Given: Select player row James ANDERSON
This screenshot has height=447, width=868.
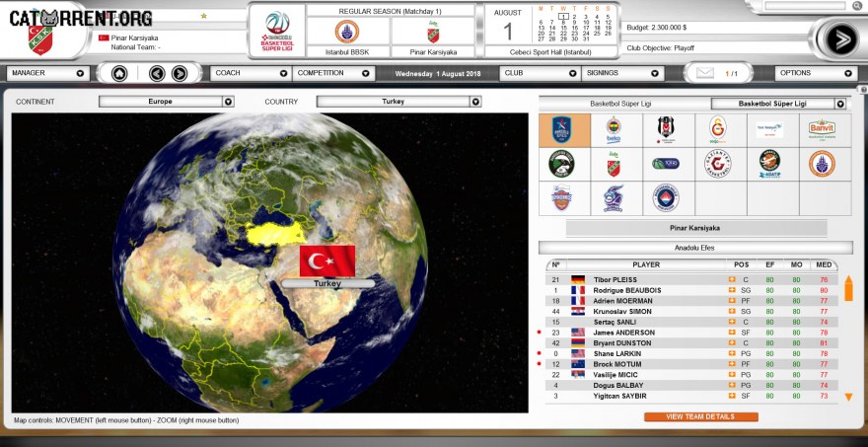Looking at the screenshot, I should [691, 333].
